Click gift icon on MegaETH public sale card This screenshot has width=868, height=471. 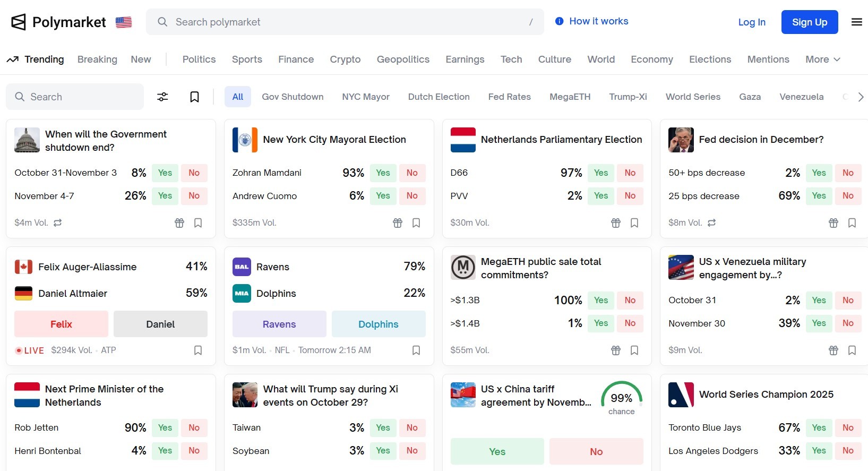(x=615, y=350)
